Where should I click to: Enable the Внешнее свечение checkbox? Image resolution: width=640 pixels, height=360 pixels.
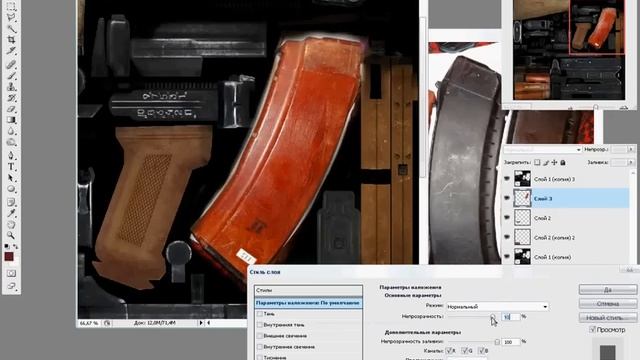(x=260, y=336)
